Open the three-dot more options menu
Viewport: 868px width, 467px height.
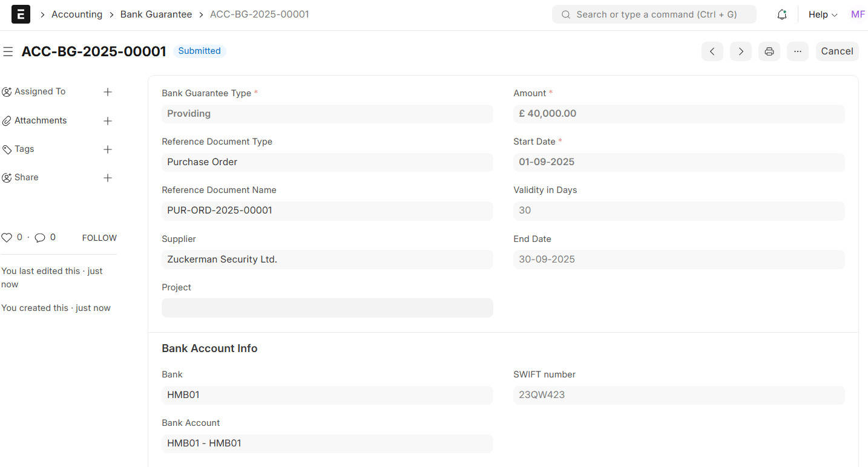[798, 51]
